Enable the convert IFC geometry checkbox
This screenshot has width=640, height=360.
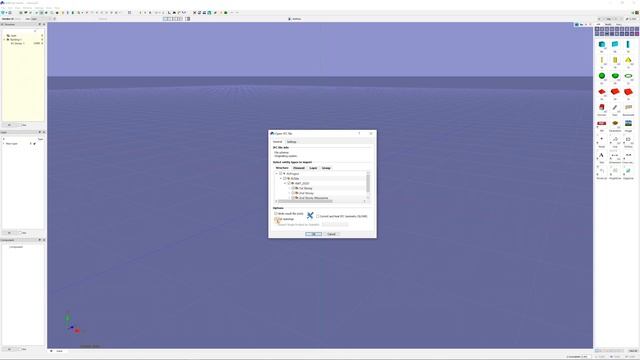tap(318, 216)
